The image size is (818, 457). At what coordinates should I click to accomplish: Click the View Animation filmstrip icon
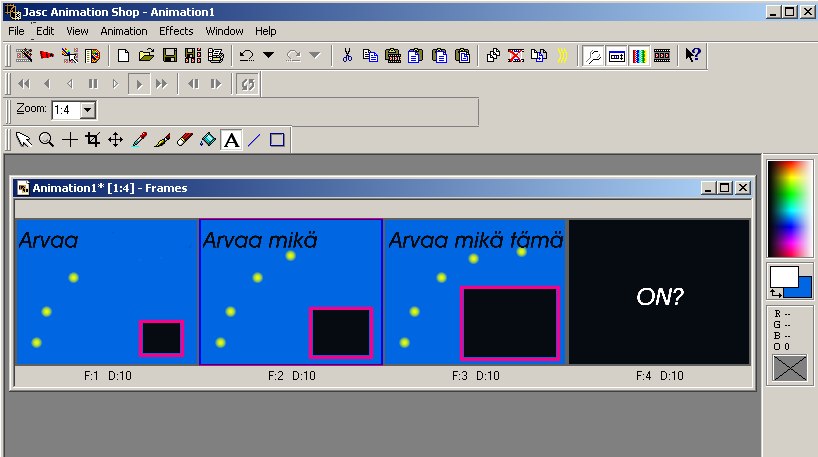[x=662, y=55]
